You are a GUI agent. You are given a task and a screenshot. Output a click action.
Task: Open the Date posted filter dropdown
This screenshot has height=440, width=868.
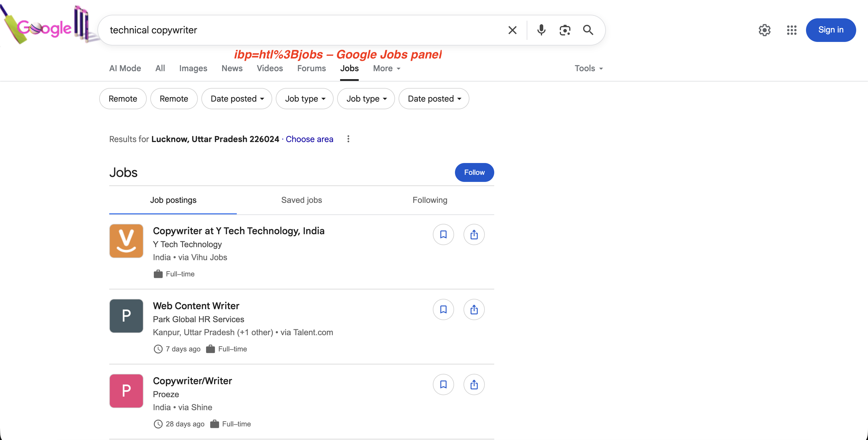pyautogui.click(x=236, y=98)
